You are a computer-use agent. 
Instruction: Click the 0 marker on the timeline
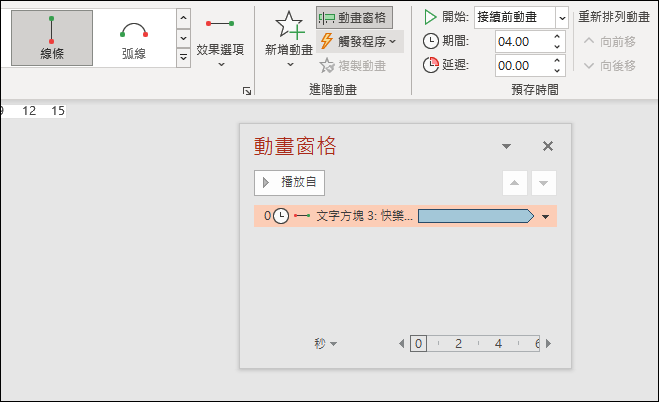418,344
